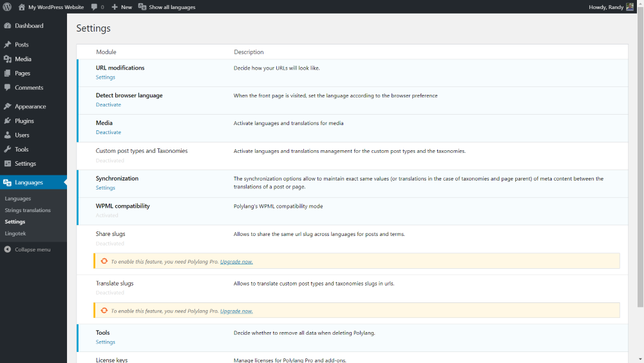Collapse the admin sidebar menu
This screenshot has height=363, width=644.
(32, 250)
